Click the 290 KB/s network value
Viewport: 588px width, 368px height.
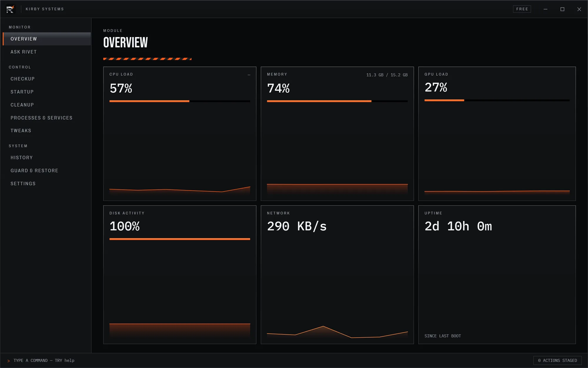click(x=297, y=226)
